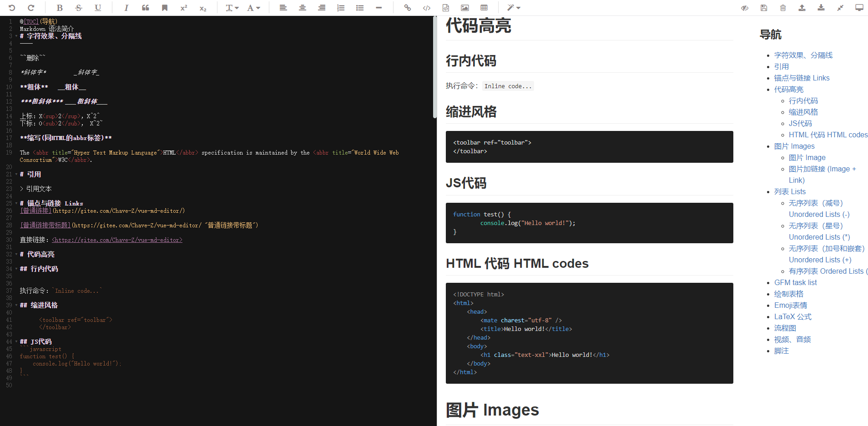This screenshot has width=868, height=426.
Task: Jump to '脚注' navigation entry
Action: [782, 351]
